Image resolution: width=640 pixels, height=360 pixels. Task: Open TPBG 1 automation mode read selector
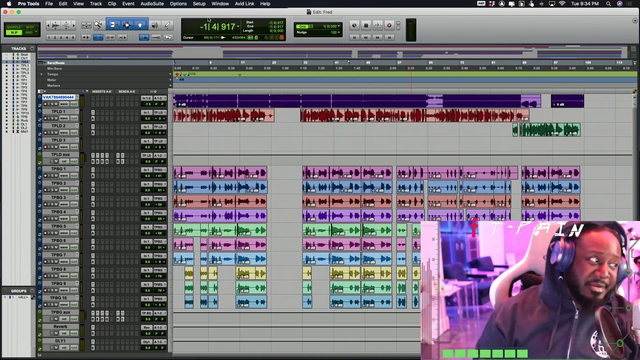[x=74, y=176]
